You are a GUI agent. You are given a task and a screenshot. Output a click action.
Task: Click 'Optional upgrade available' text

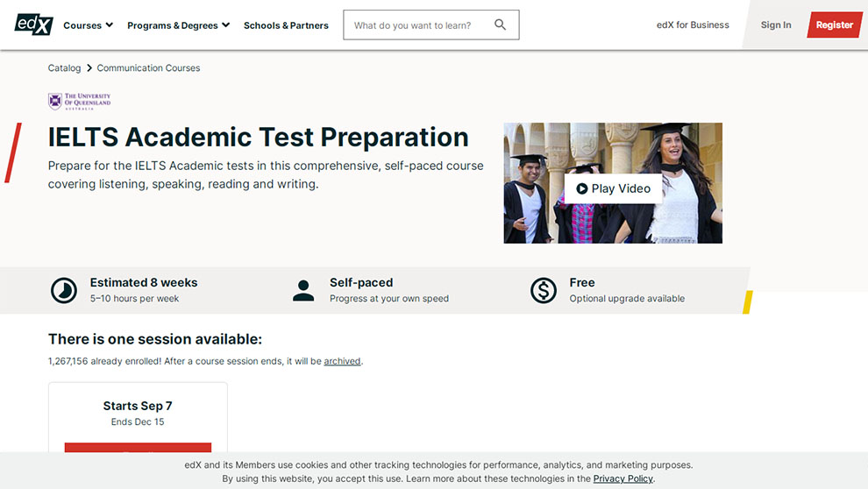(x=627, y=299)
